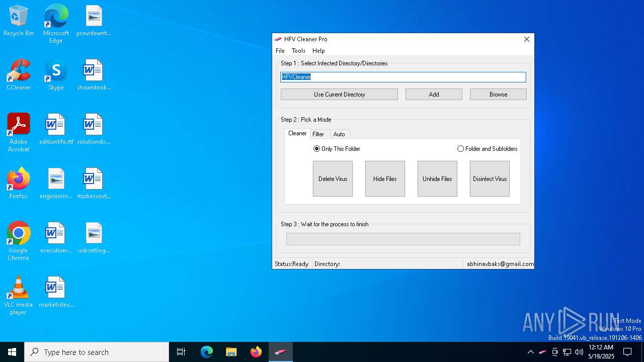The height and width of the screenshot is (362, 644).
Task: Select editionlife.rtf document icon
Action: click(56, 129)
